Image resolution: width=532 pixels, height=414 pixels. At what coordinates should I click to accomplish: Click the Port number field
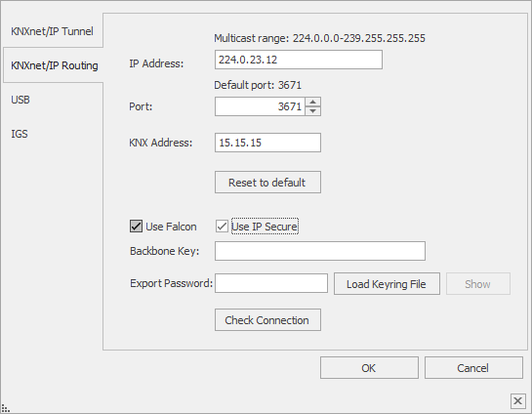click(260, 106)
